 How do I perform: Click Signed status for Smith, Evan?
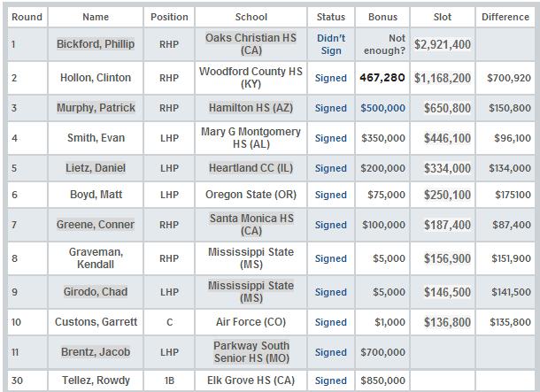click(x=331, y=138)
